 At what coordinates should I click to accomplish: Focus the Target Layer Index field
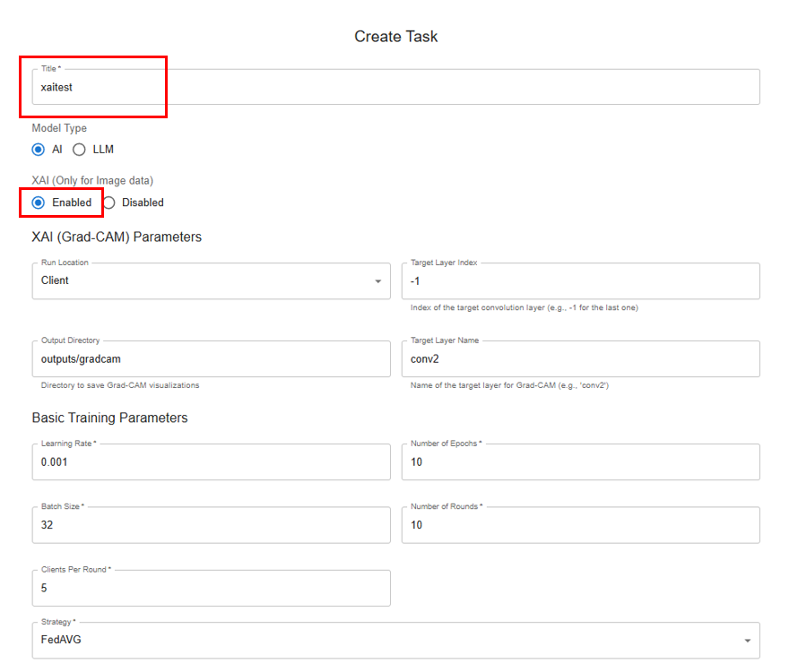click(580, 280)
